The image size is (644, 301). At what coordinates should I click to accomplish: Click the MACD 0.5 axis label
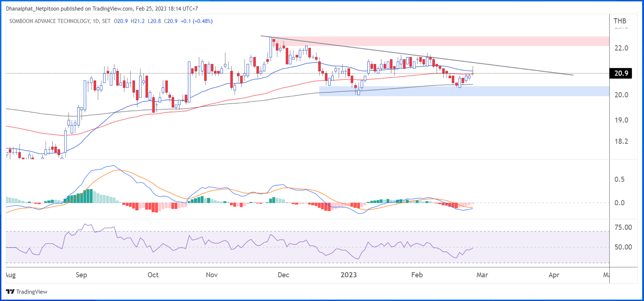click(620, 179)
